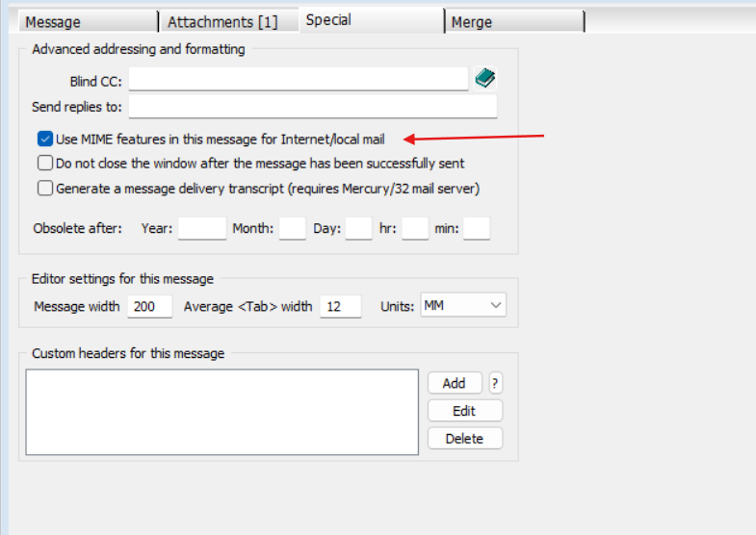Focus the Obsolete after Month field
Screen dimensions: 756x535
(293, 229)
